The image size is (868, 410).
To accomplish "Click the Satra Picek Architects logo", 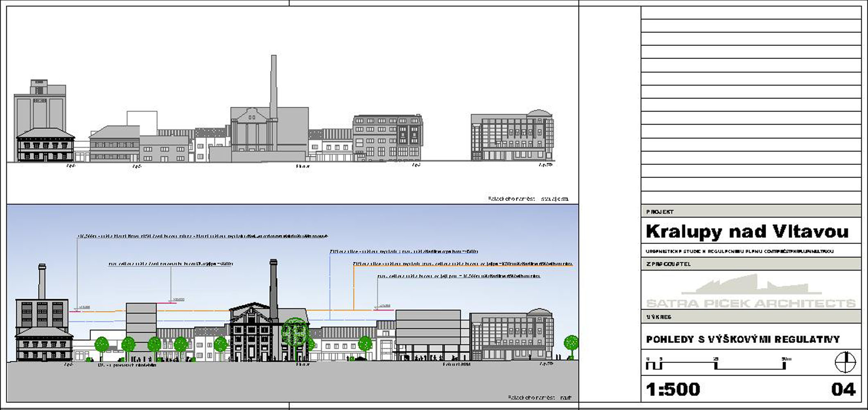I will [x=751, y=292].
